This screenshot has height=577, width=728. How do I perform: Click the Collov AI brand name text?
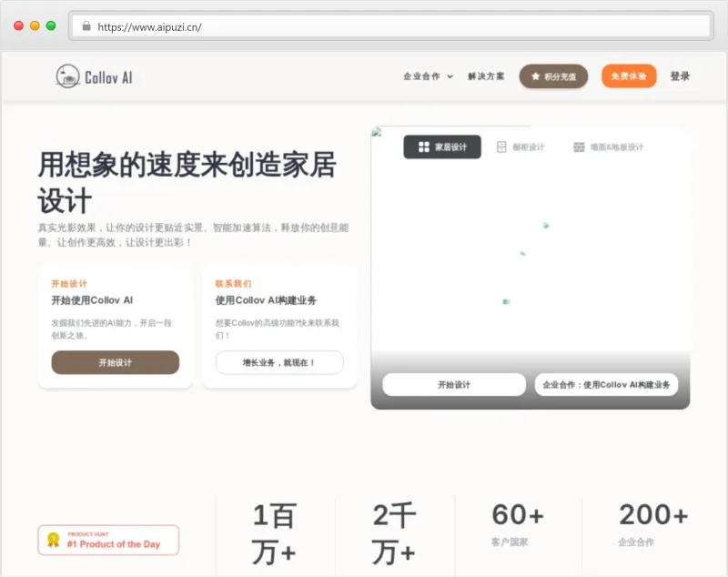pos(108,77)
